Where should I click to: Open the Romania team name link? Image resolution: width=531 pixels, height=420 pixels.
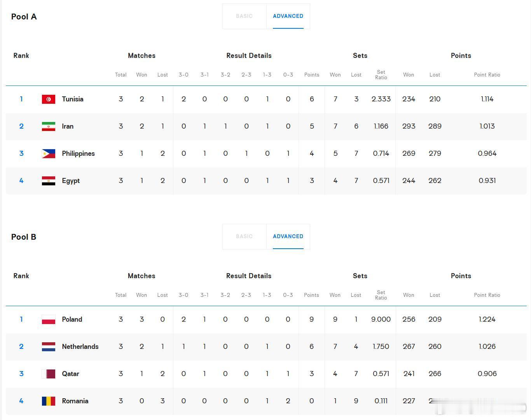tap(75, 401)
